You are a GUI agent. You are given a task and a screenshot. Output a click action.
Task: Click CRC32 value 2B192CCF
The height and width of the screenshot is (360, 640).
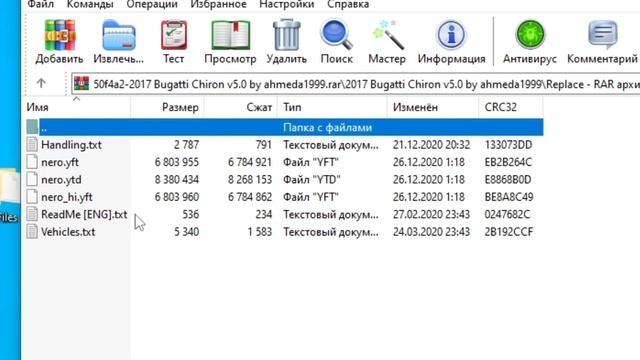[x=509, y=232]
